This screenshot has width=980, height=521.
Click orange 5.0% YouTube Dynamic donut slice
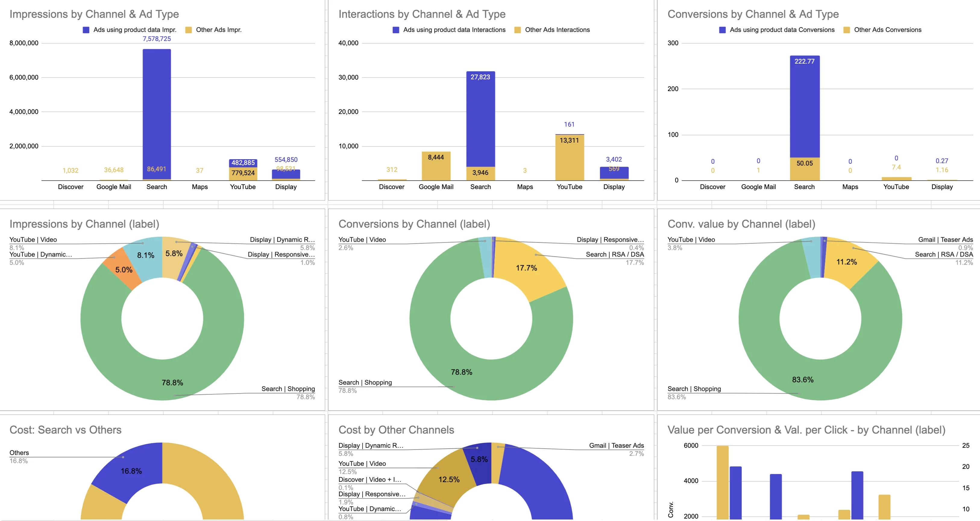coord(124,270)
